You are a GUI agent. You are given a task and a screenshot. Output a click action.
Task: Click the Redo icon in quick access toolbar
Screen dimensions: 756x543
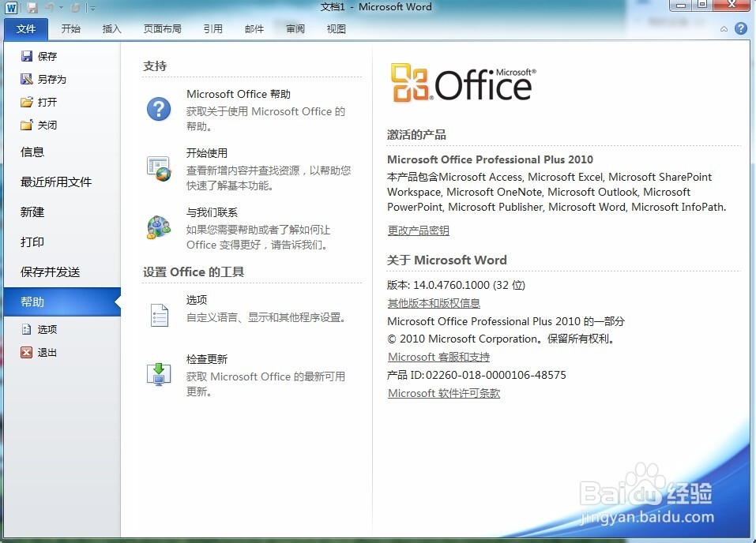click(x=75, y=8)
